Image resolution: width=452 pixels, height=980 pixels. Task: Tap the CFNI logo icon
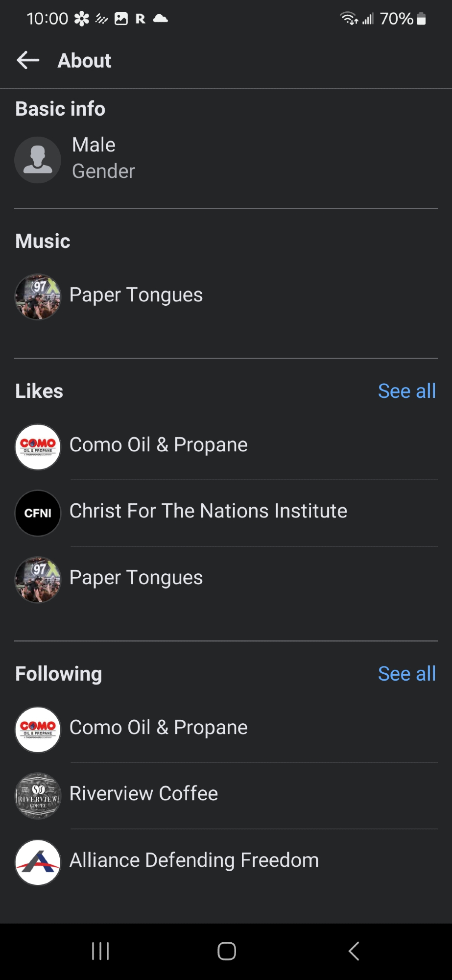pyautogui.click(x=38, y=513)
